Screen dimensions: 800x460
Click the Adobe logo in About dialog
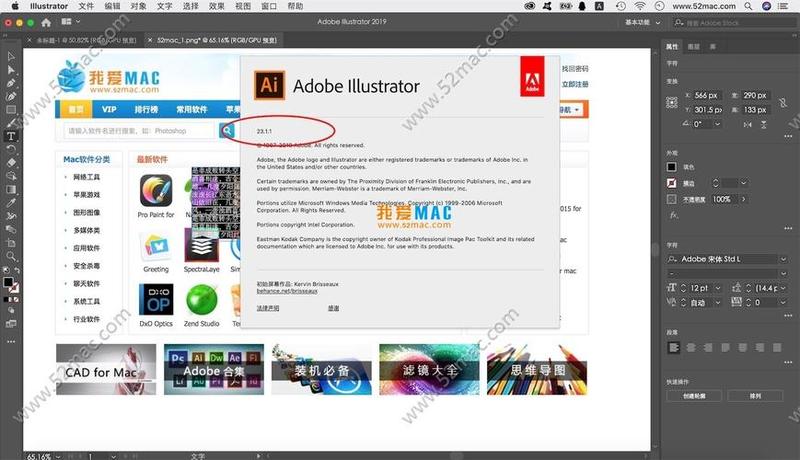pos(532,76)
